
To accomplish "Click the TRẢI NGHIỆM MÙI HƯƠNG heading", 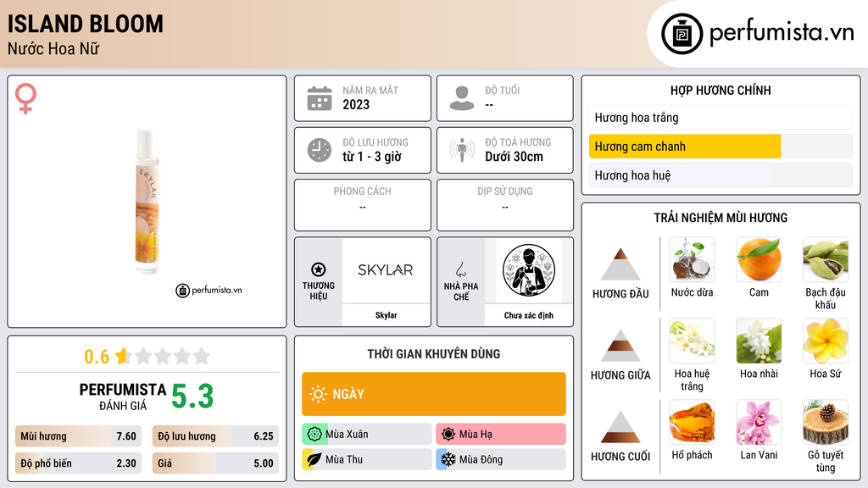I will point(721,218).
